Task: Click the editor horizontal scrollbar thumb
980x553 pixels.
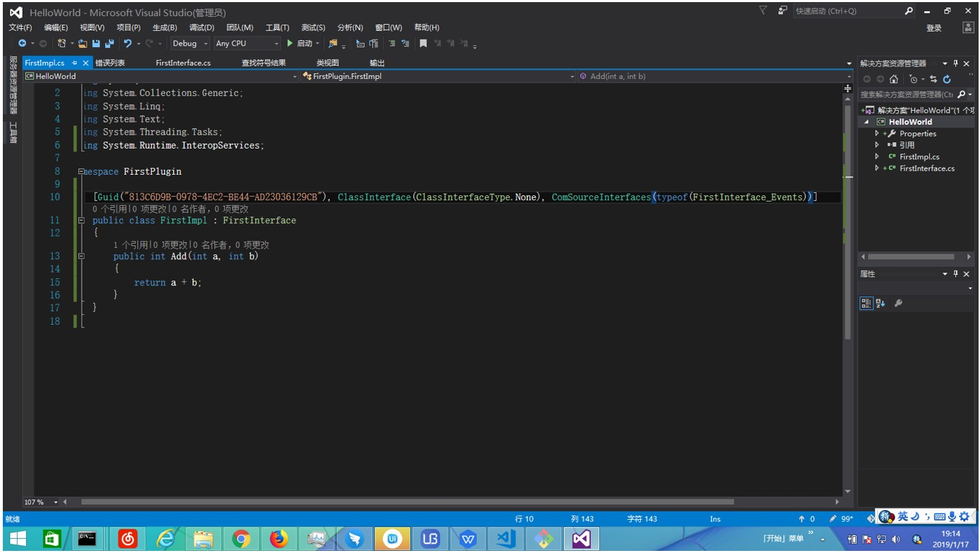Action: point(408,502)
